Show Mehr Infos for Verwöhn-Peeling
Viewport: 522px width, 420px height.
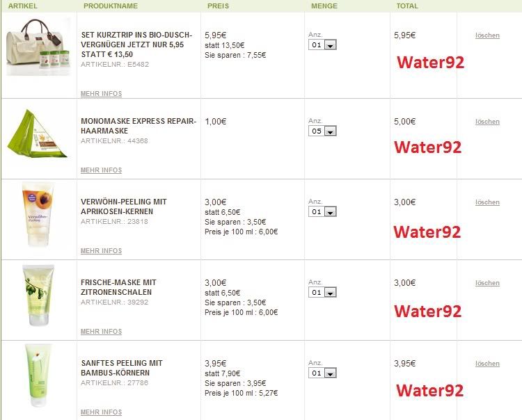pyautogui.click(x=101, y=251)
